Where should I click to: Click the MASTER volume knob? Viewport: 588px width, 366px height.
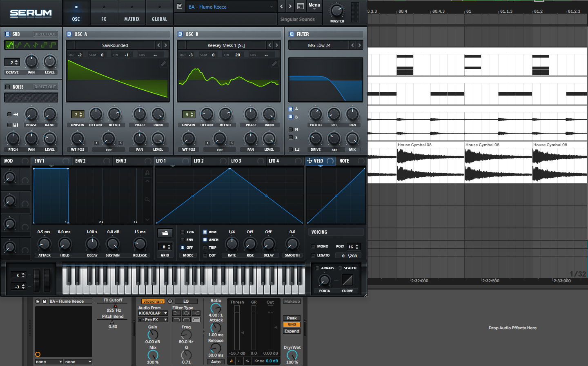point(337,11)
